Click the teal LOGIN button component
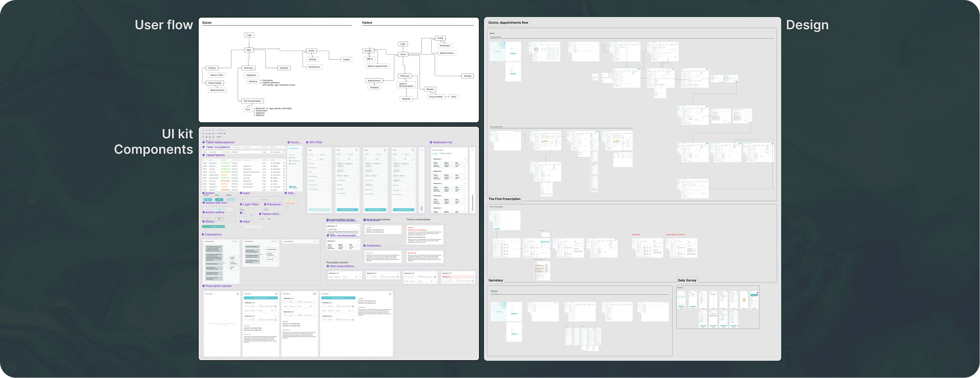Image resolution: width=980 pixels, height=378 pixels. coord(213,226)
